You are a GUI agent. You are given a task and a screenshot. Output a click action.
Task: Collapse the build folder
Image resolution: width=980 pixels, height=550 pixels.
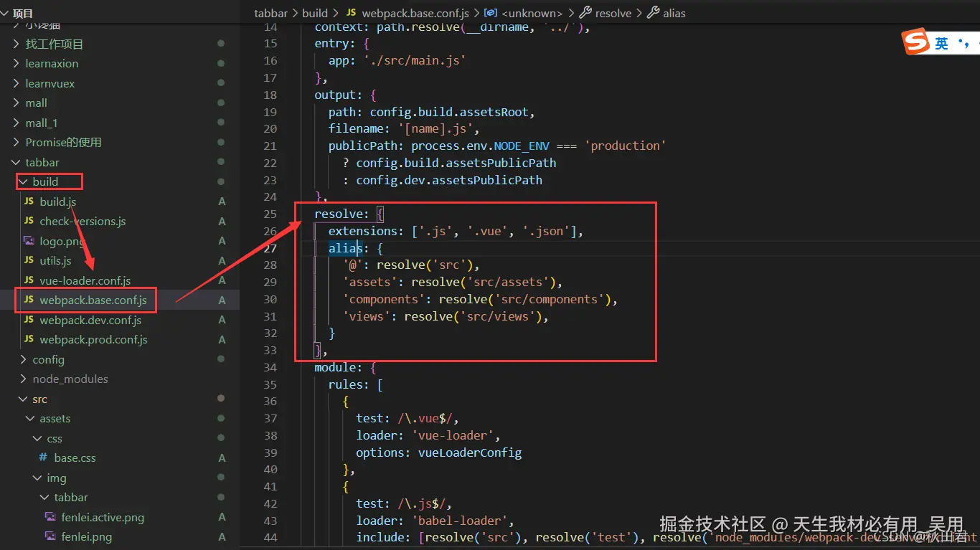24,181
